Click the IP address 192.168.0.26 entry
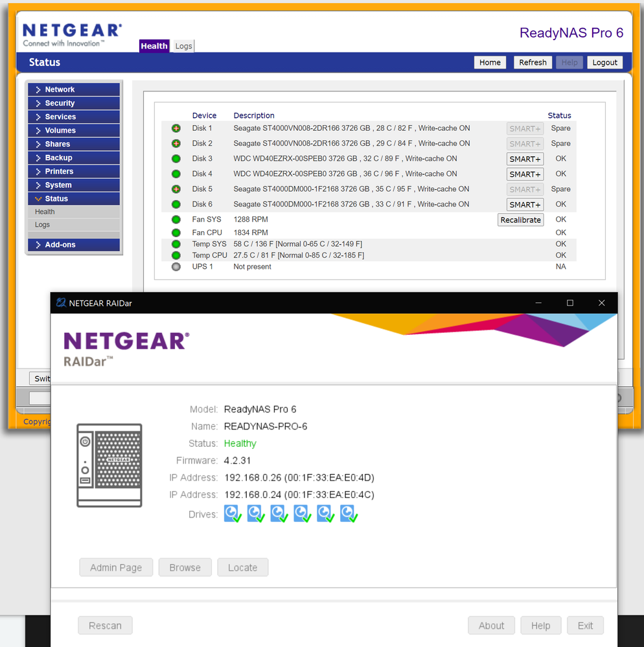Screen dimensions: 644x647 click(x=299, y=478)
